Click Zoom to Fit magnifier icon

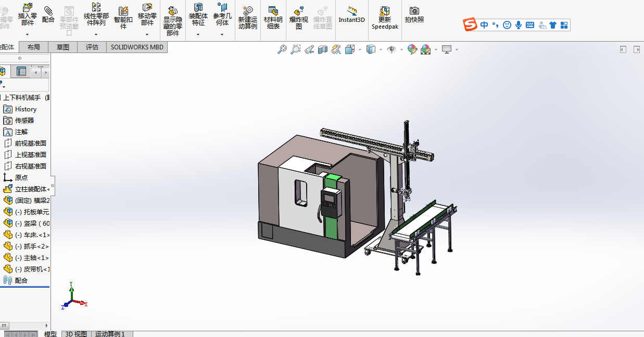click(282, 49)
